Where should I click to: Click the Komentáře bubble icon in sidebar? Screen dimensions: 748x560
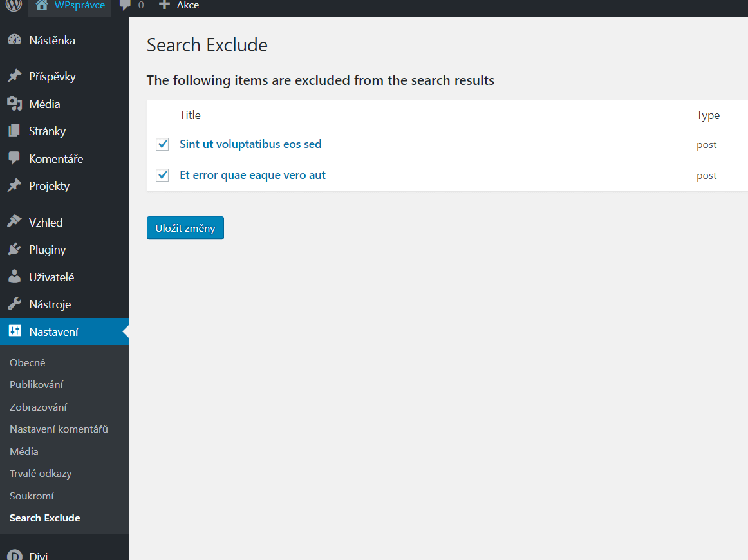point(14,158)
